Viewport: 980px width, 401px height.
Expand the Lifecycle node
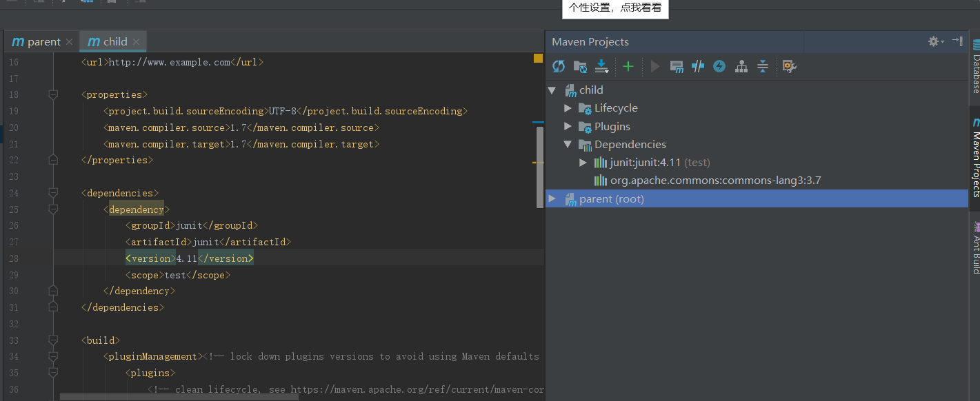tap(568, 108)
